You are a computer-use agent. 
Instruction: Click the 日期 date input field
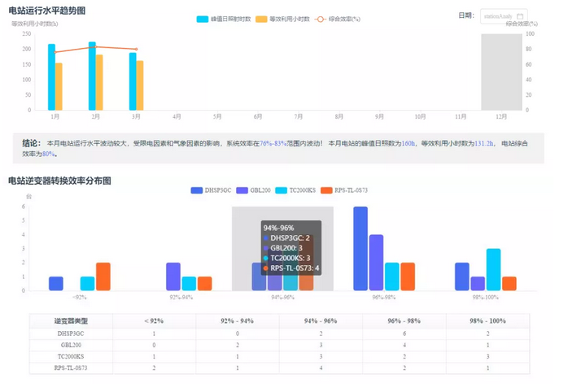pyautogui.click(x=497, y=16)
